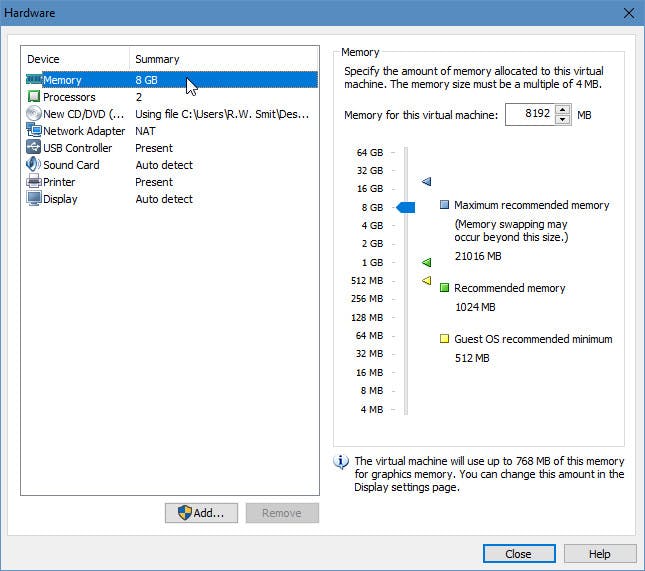Click the Remove button

click(x=282, y=513)
